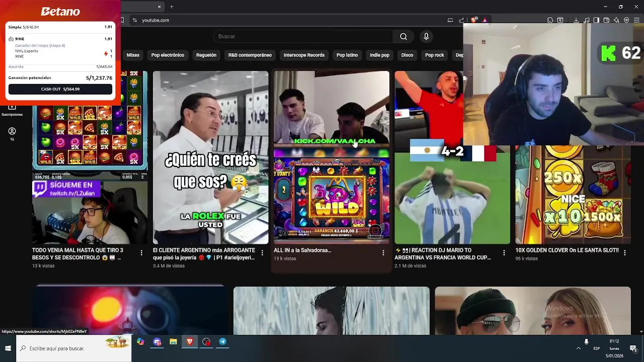644x362 pixels.
Task: Click the share page icon in address bar
Action: [x=461, y=20]
